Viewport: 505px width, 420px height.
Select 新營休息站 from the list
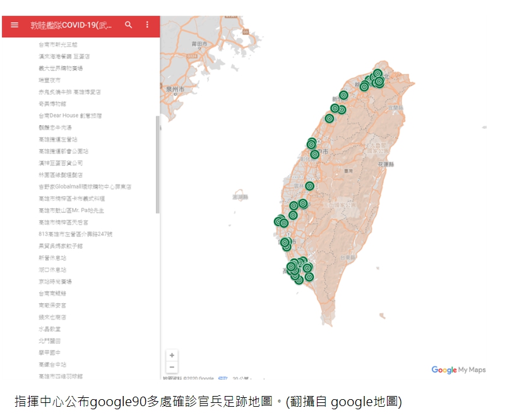[x=52, y=258]
